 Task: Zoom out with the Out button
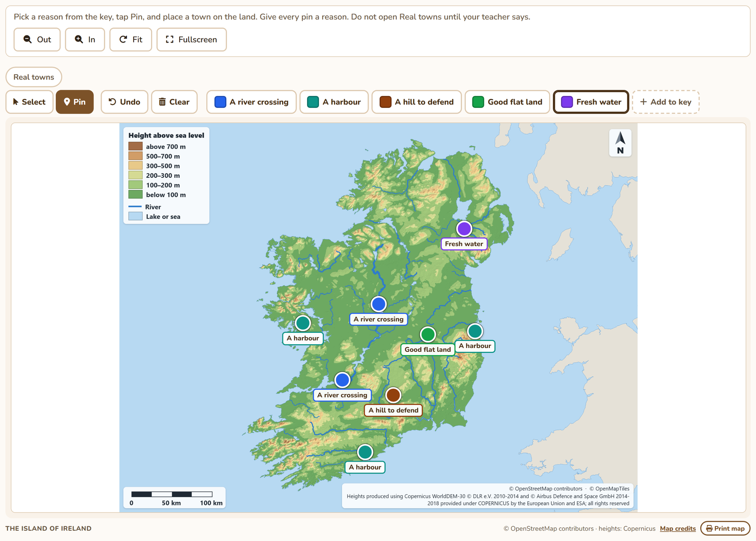pos(37,39)
